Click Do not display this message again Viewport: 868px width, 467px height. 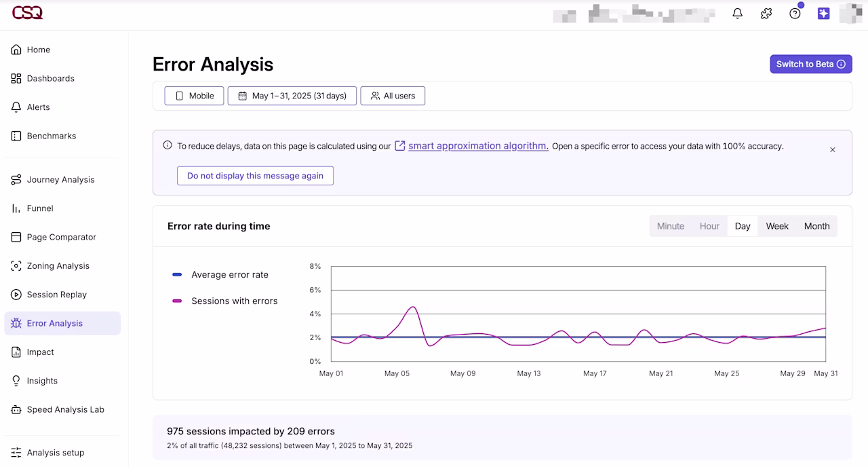(255, 176)
